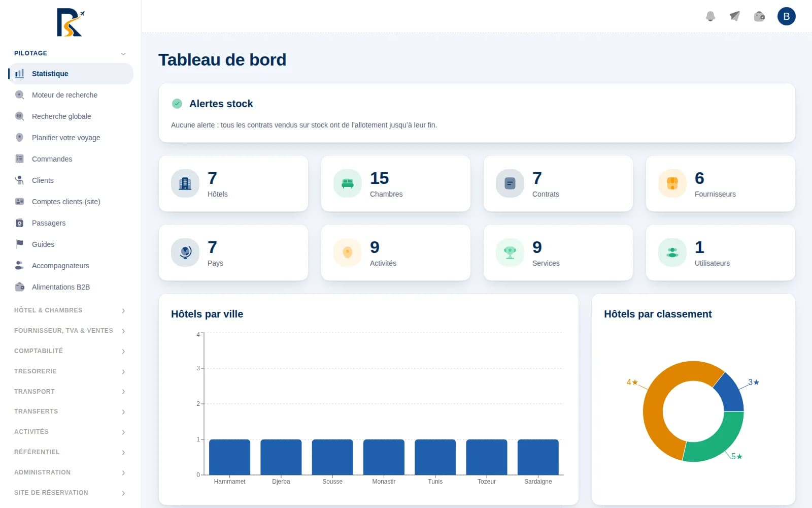Image resolution: width=812 pixels, height=508 pixels.
Task: Select Accompagnateurs in sidebar
Action: [x=71, y=266]
